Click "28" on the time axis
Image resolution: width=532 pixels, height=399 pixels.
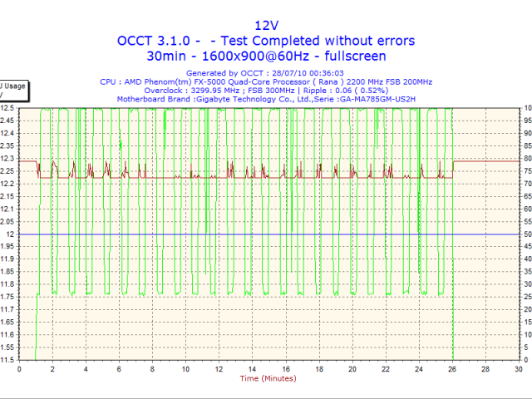pyautogui.click(x=485, y=369)
